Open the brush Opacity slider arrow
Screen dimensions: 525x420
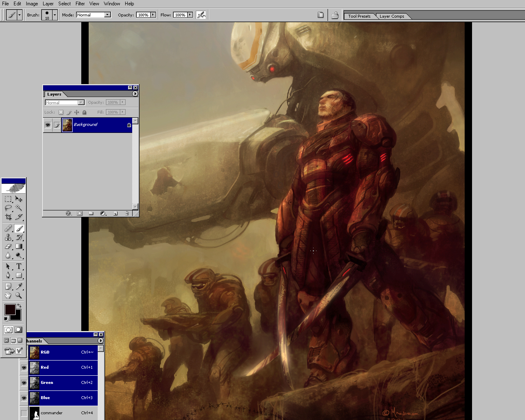coord(153,15)
